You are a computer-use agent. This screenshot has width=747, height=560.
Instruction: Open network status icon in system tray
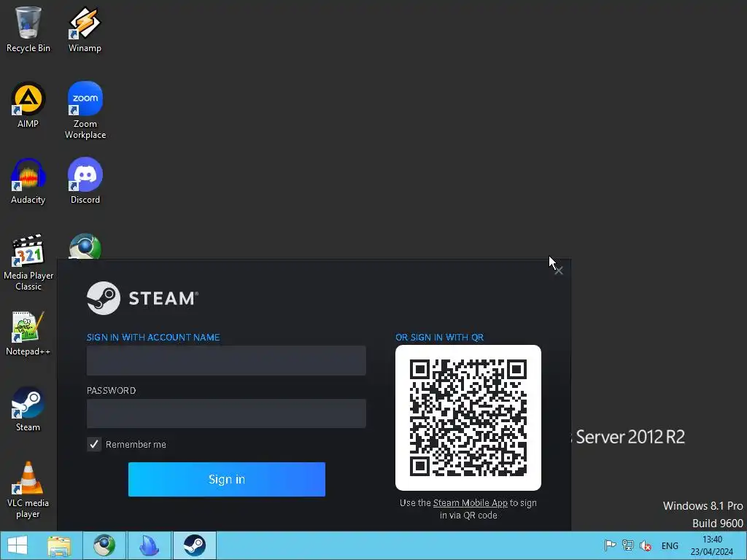click(x=628, y=545)
